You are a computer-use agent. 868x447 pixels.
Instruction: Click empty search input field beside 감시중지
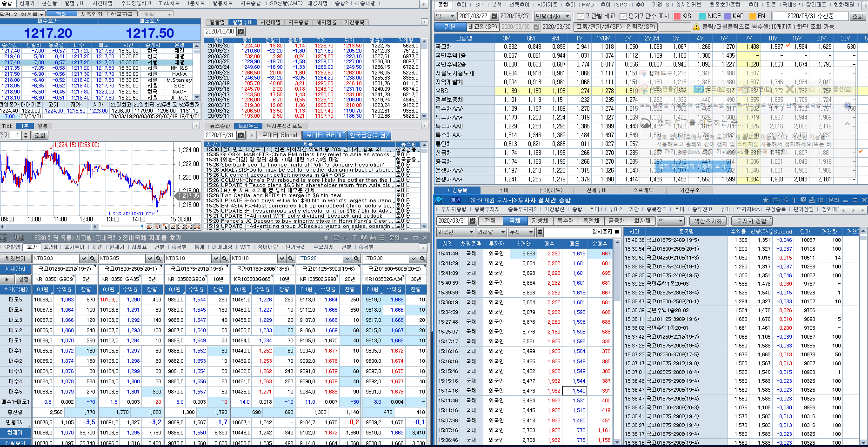pos(567,232)
